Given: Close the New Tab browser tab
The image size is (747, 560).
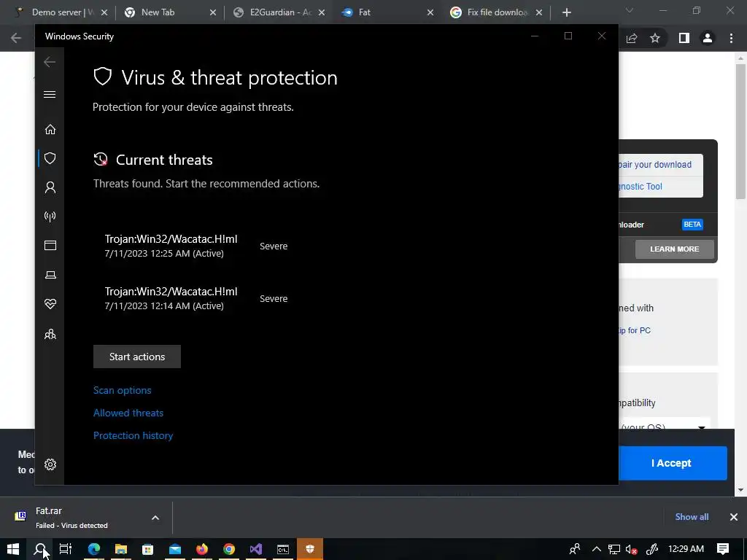Looking at the screenshot, I should click(x=213, y=12).
